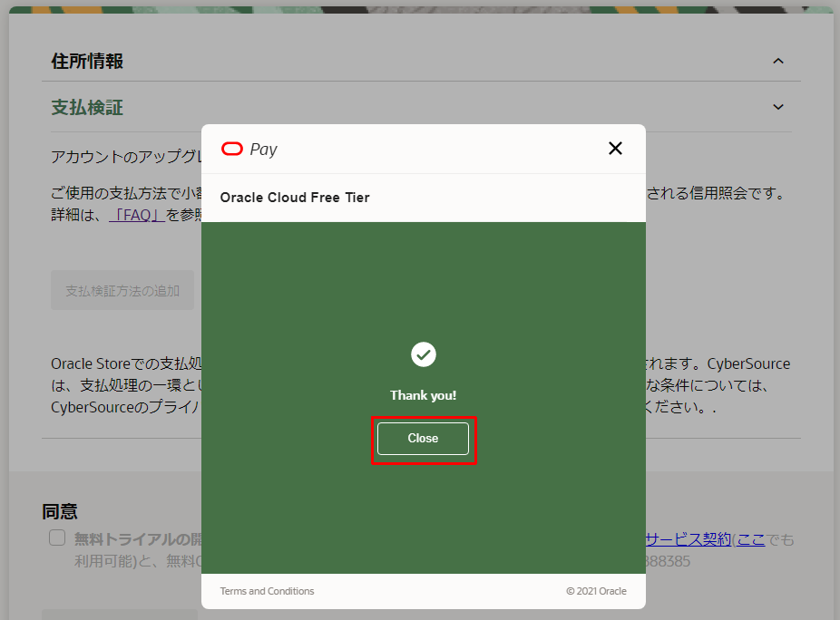This screenshot has width=840, height=620.
Task: Open the ここ link
Action: click(x=750, y=539)
